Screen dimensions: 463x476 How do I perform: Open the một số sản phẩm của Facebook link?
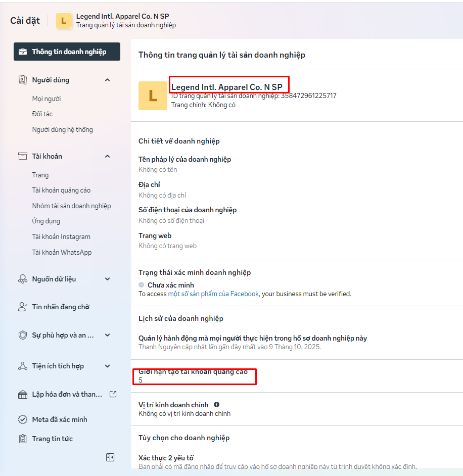(213, 294)
